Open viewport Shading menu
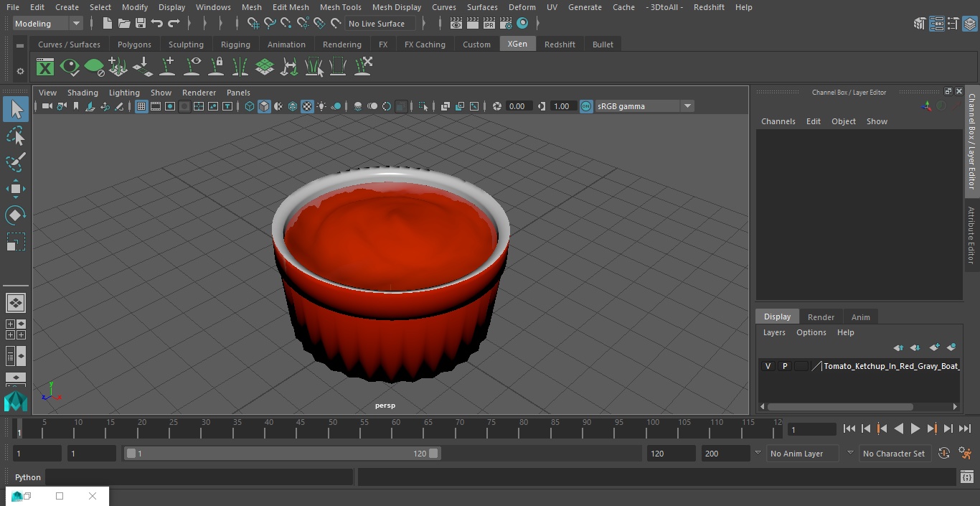 click(x=83, y=93)
